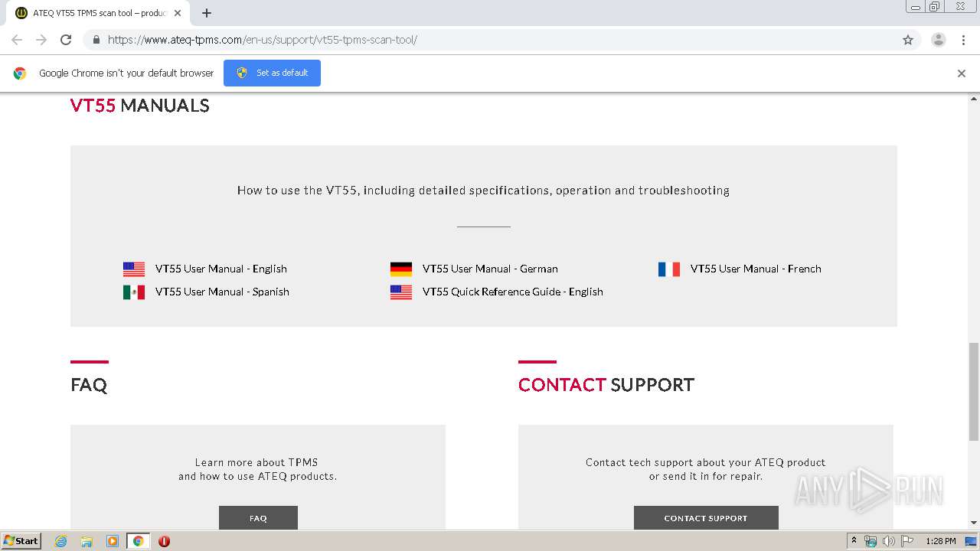Open the Chrome profile avatar

(938, 40)
